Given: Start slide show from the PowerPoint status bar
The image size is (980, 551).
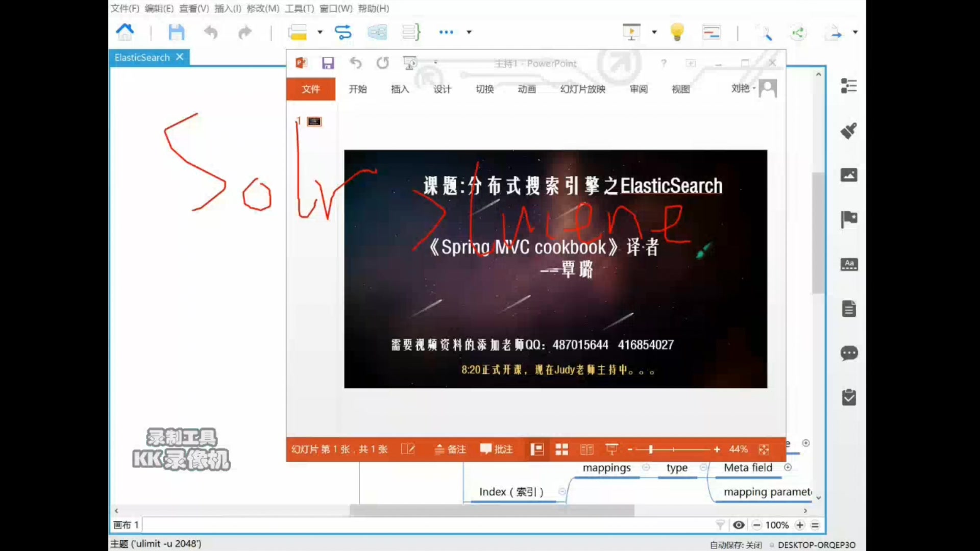Looking at the screenshot, I should (611, 449).
